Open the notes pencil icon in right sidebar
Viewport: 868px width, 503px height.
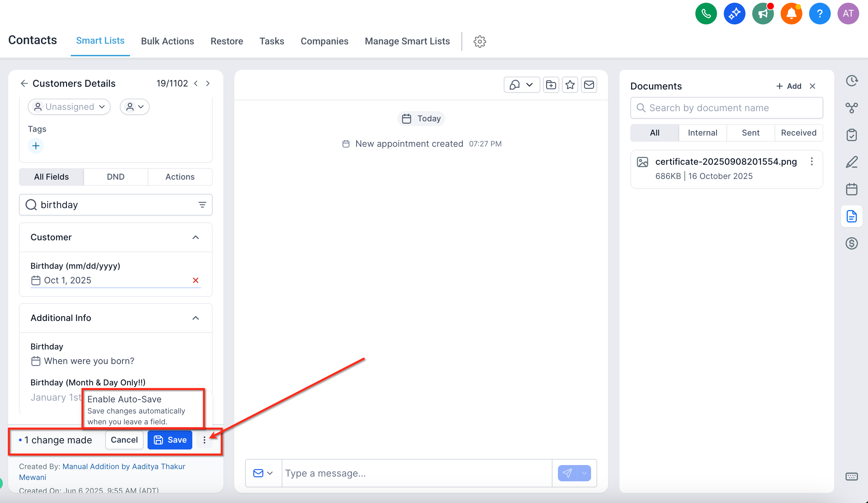pos(851,162)
